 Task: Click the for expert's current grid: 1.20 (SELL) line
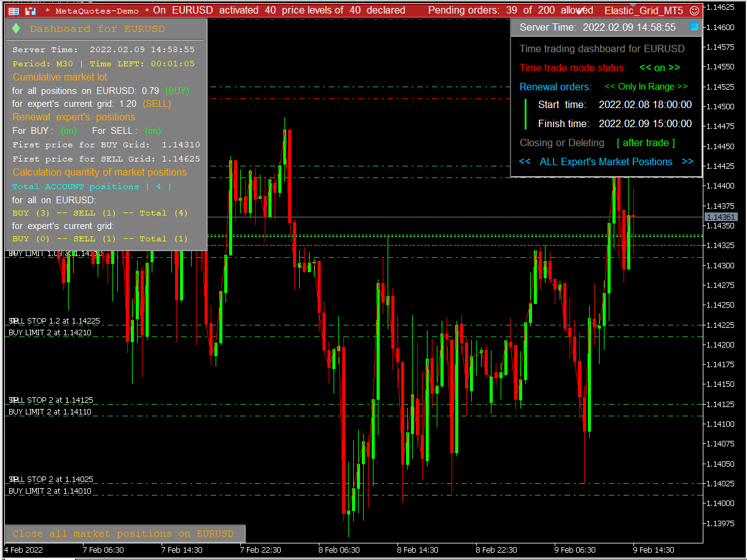92,104
